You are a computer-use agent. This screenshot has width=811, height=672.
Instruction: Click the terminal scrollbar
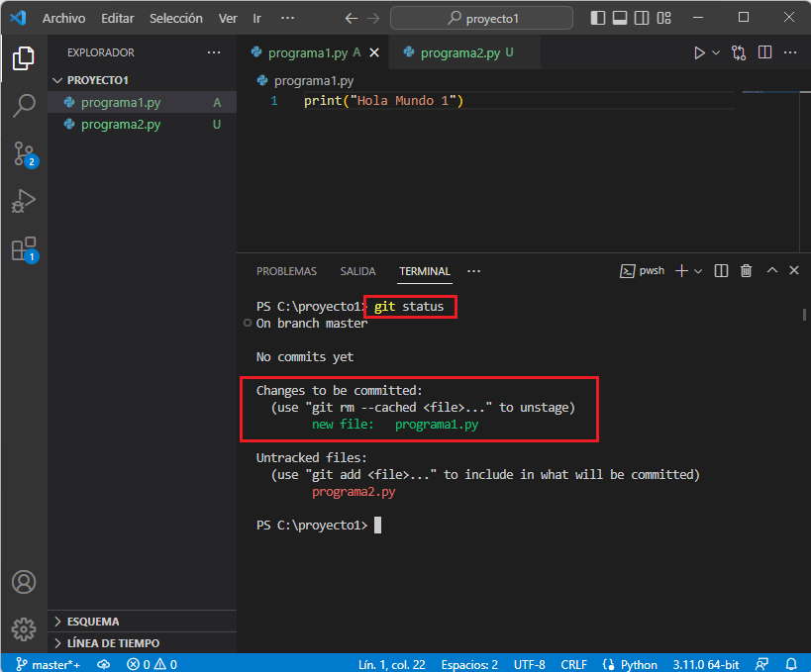coord(804,315)
